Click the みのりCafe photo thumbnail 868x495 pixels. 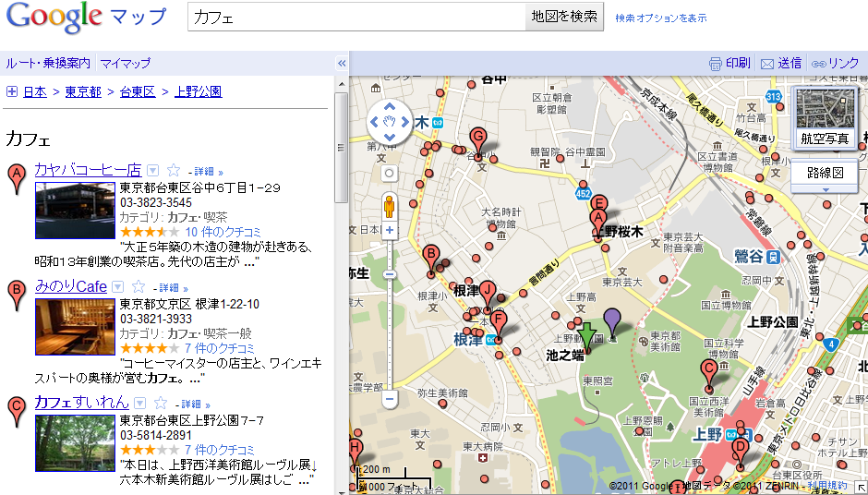coord(76,327)
